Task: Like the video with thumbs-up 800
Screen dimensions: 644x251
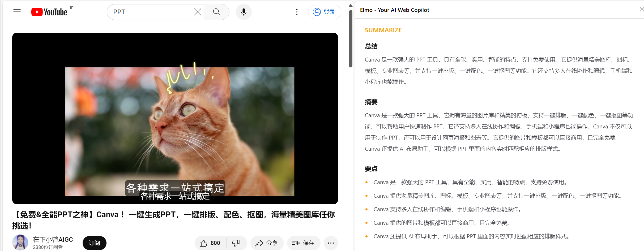Action: click(210, 243)
